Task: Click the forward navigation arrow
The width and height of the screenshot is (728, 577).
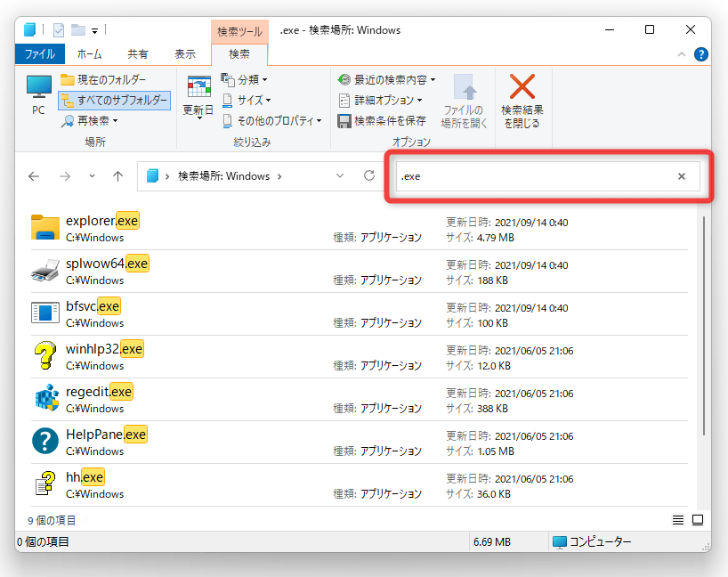Action: (x=65, y=176)
